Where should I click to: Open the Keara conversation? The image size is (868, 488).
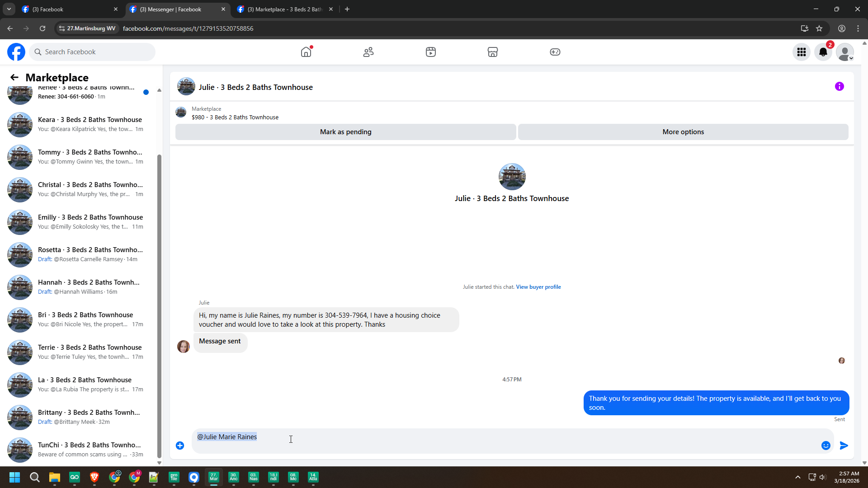79,124
